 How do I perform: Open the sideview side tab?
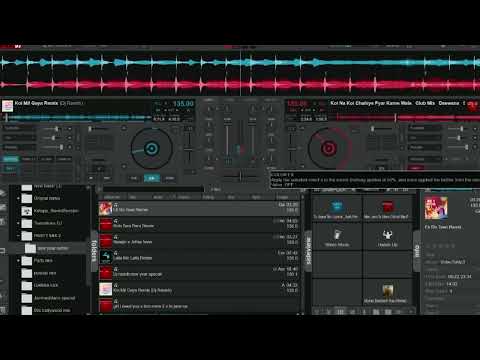[x=308, y=251]
